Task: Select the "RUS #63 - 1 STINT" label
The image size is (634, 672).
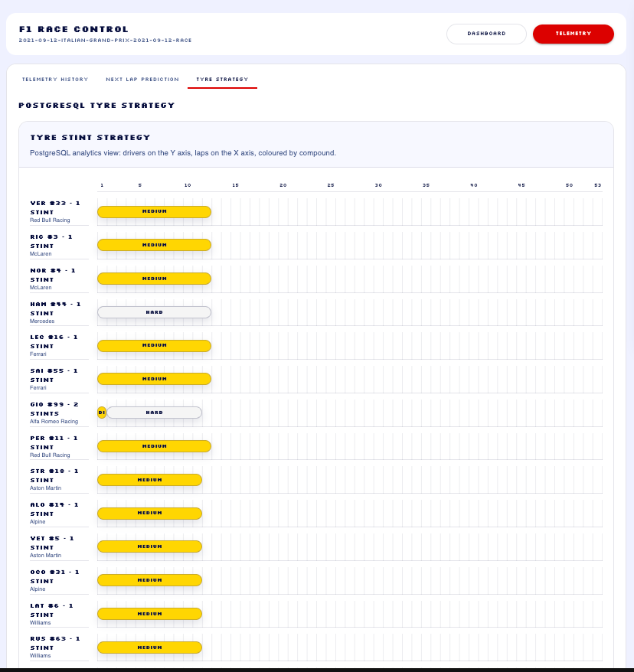Action: pos(55,643)
